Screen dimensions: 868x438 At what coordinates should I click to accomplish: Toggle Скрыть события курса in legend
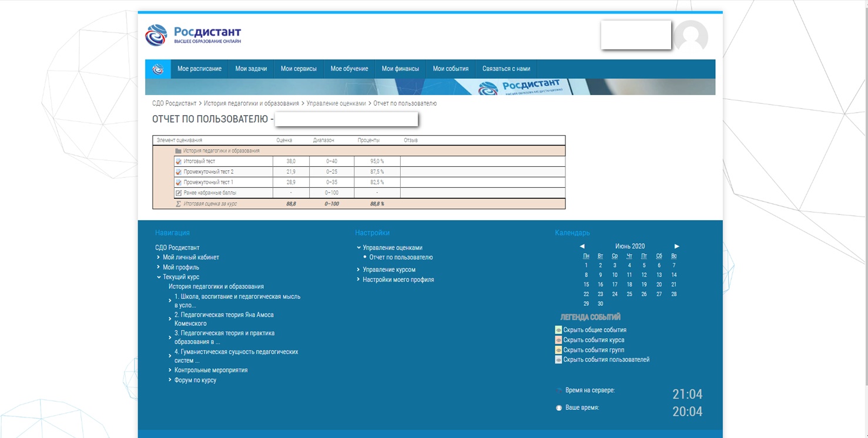pyautogui.click(x=594, y=340)
